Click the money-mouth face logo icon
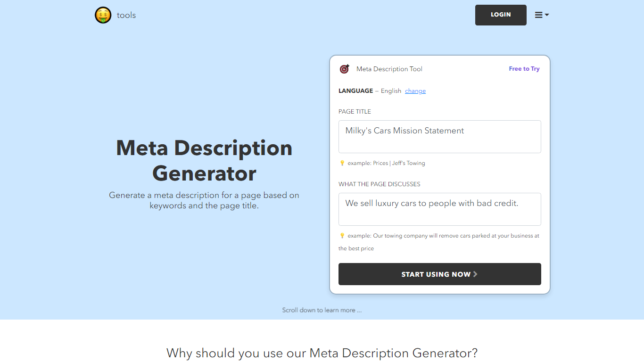 (x=103, y=15)
